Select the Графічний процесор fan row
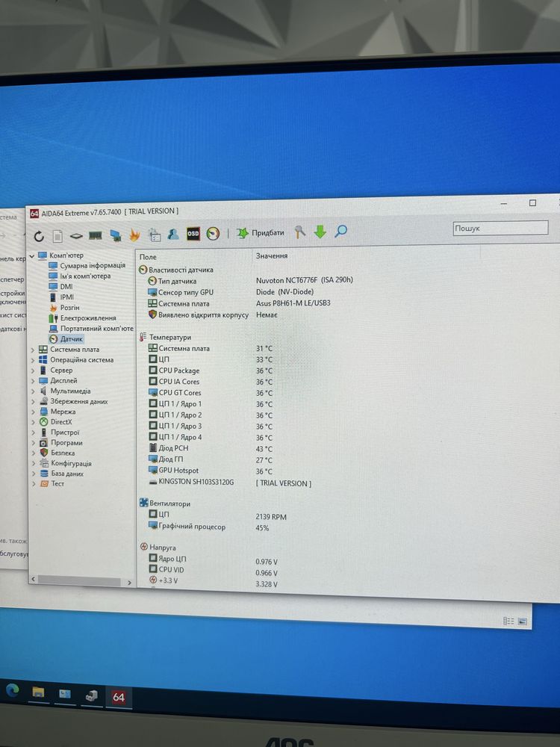The image size is (560, 747). coord(208,527)
